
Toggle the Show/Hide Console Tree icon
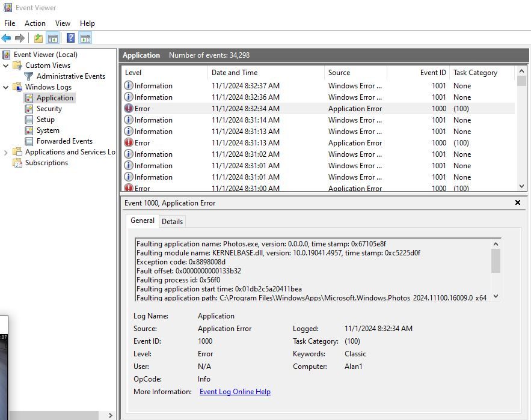click(x=53, y=38)
